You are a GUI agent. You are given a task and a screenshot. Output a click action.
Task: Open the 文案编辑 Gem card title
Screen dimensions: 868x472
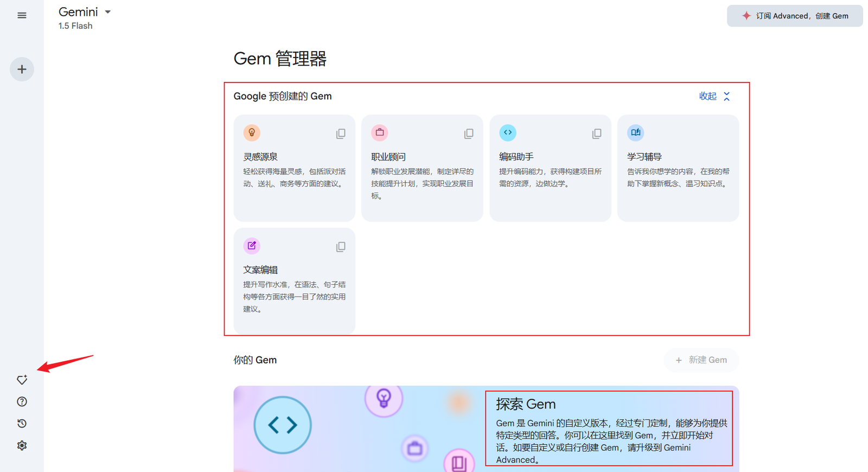[x=260, y=270]
